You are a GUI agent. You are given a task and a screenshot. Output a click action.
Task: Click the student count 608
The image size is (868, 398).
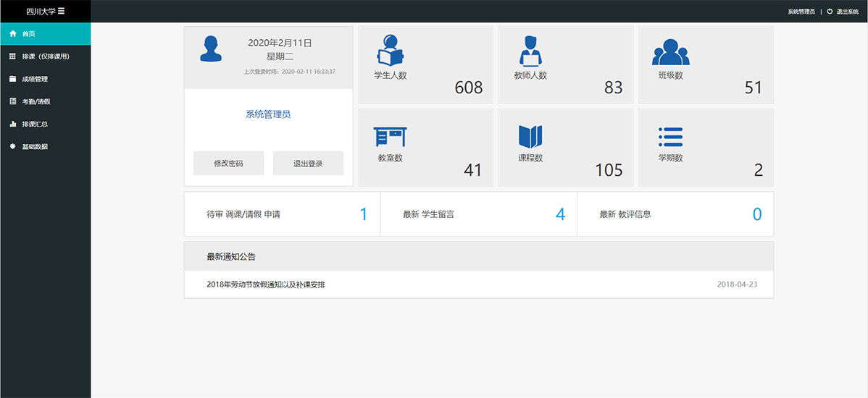tap(469, 88)
